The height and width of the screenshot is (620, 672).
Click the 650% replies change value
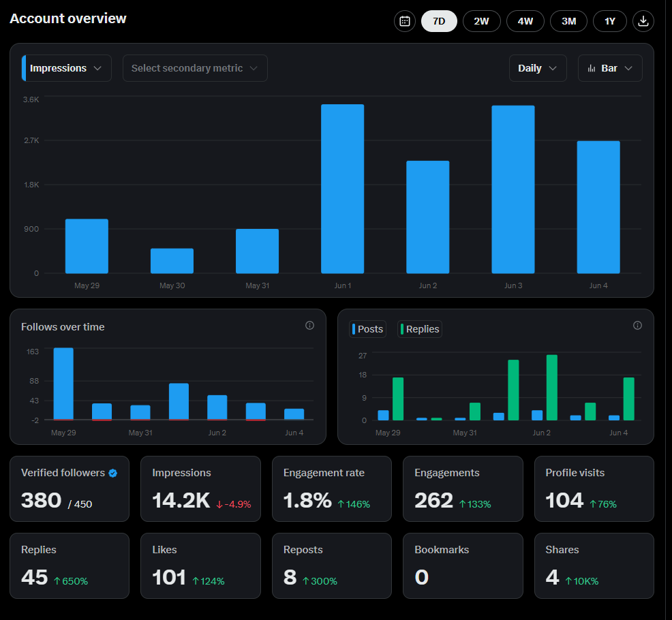[71, 581]
